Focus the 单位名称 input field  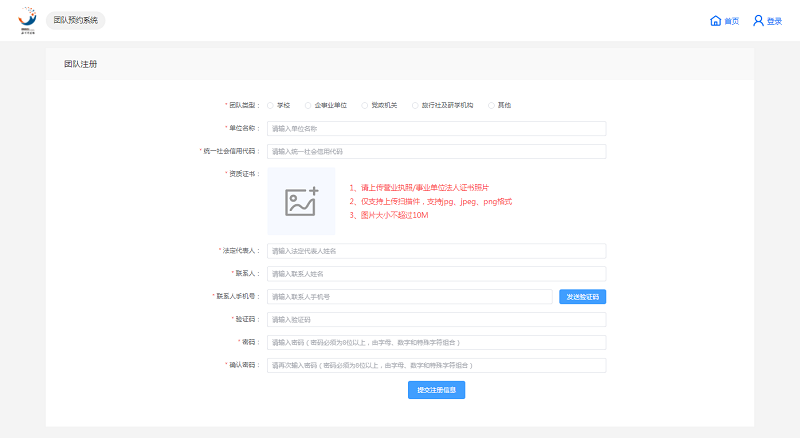[436, 128]
